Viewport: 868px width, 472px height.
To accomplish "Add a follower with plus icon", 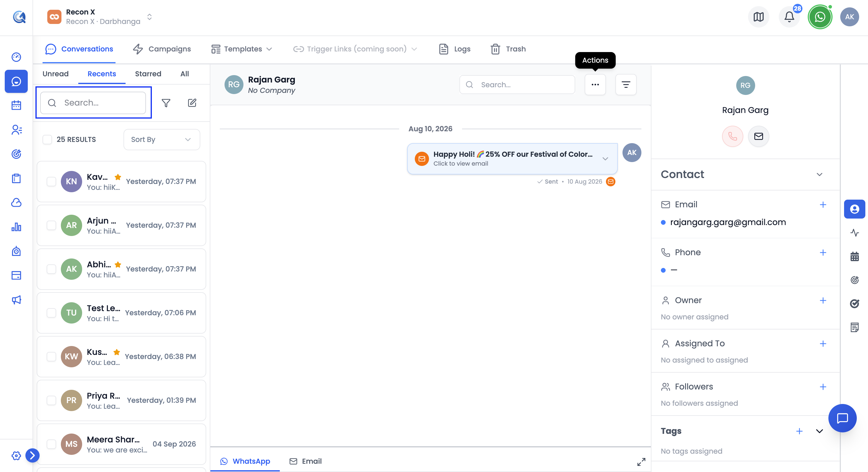I will pos(823,387).
